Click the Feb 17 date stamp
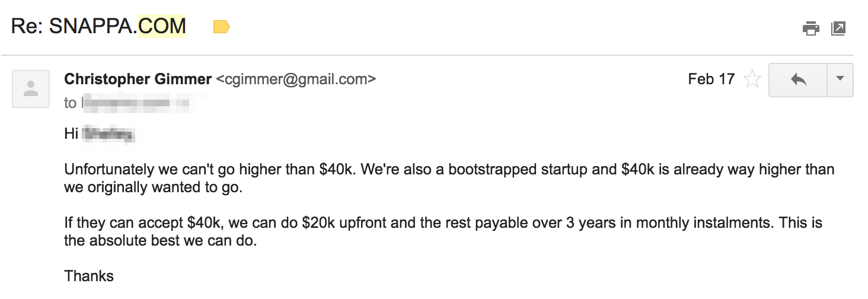Screen dimensions: 868x299 point(711,79)
